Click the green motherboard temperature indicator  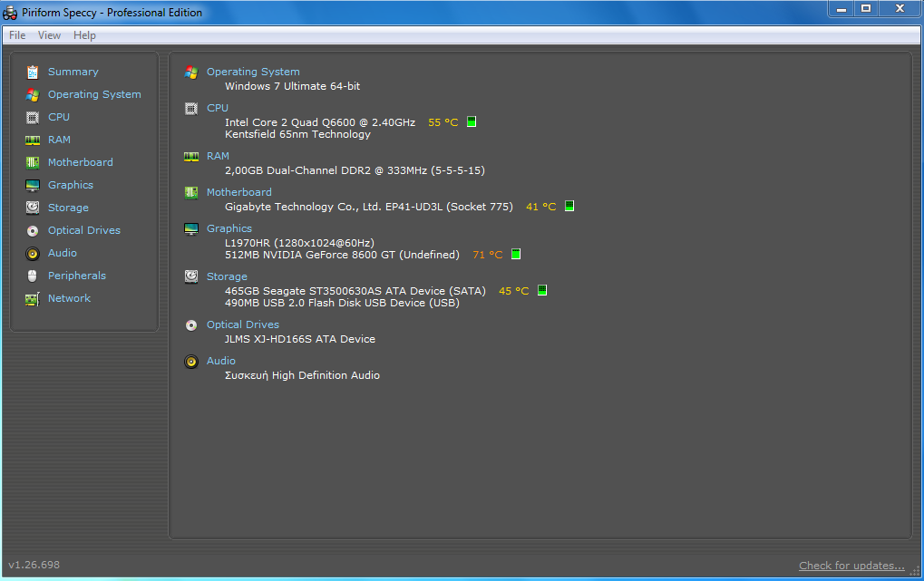pyautogui.click(x=569, y=207)
